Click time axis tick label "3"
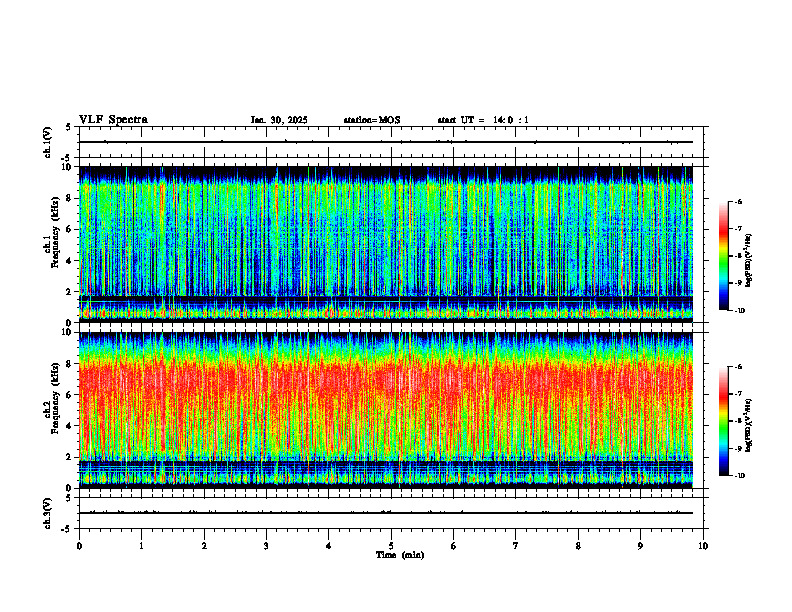792x612 pixels. pos(266,546)
